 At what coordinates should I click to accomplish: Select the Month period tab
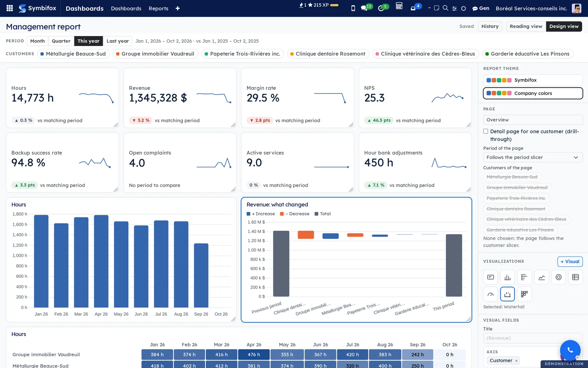click(x=37, y=41)
